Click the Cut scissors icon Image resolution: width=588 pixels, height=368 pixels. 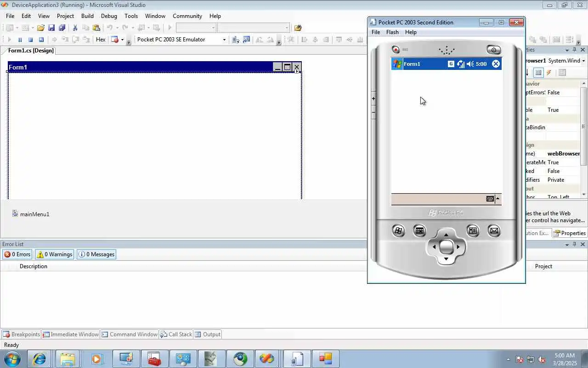tap(75, 28)
